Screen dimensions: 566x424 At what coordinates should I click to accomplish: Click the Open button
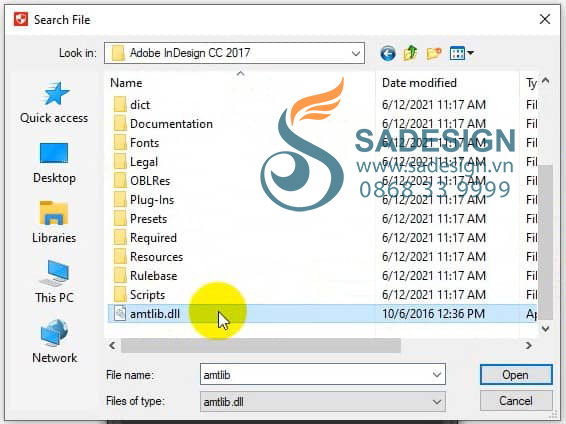(516, 375)
